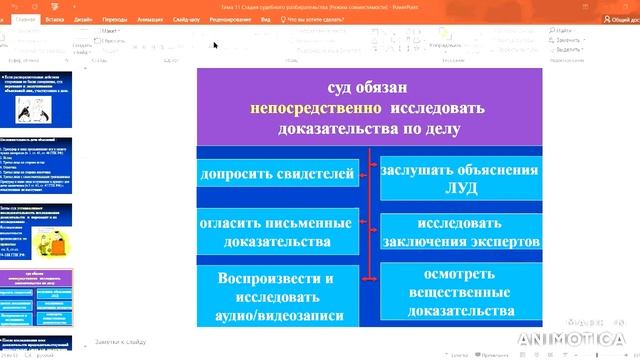Open Customize Quick Access Toolbar dropdown
The image size is (640, 360).
tap(74, 7)
